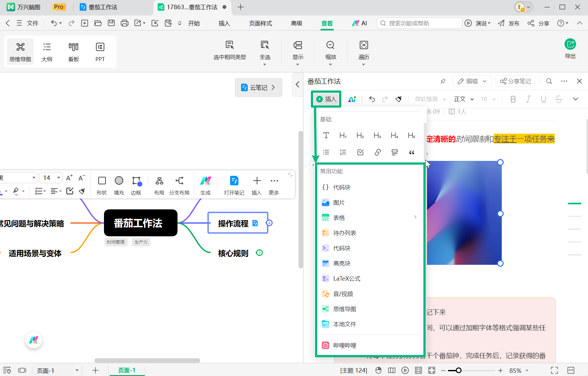Click the green Insert (插入) note button
The height and width of the screenshot is (376, 588).
(x=326, y=99)
